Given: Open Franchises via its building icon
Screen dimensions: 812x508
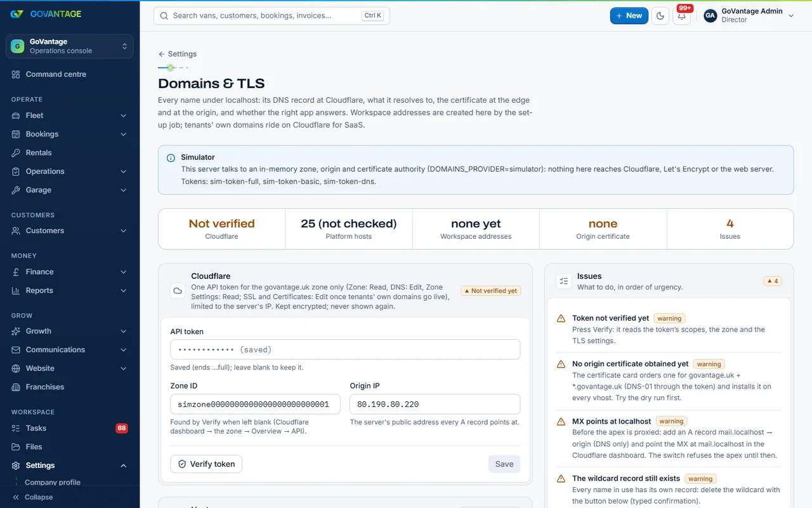Looking at the screenshot, I should tap(16, 387).
